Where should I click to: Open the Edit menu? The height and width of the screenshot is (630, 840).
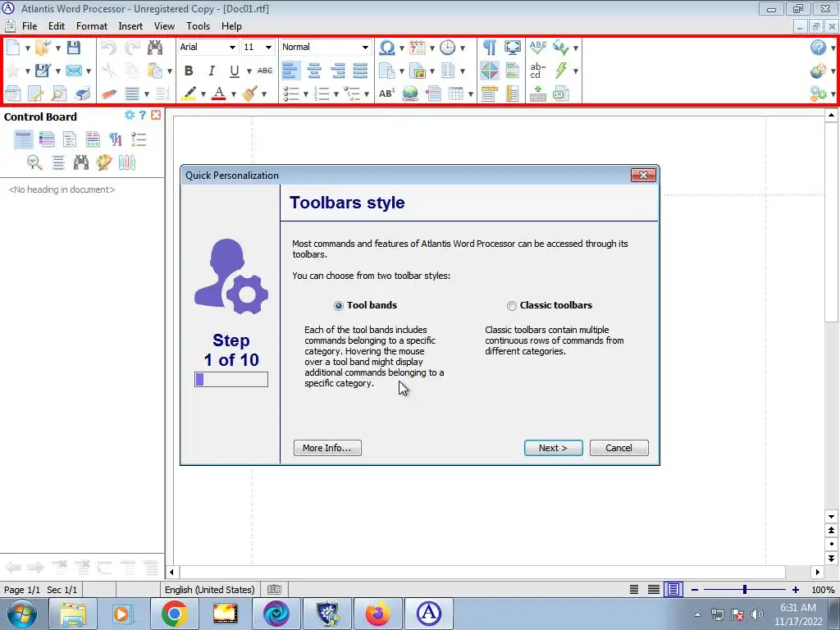pyautogui.click(x=57, y=25)
